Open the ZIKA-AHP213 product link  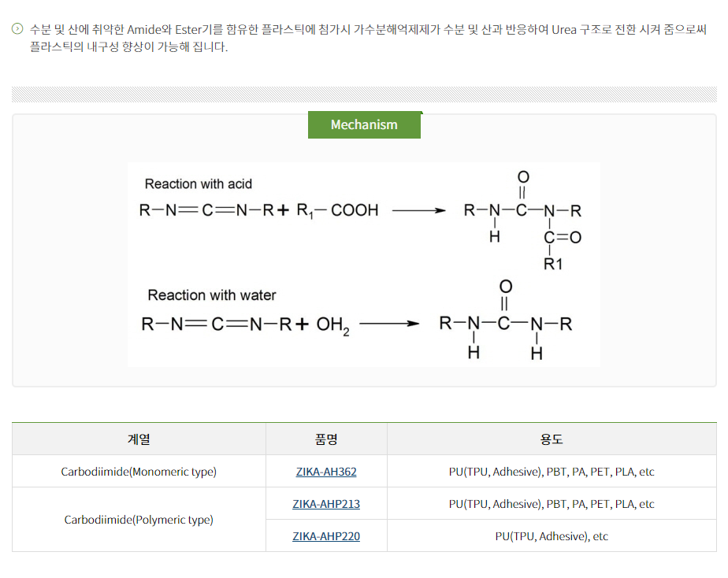(x=326, y=504)
